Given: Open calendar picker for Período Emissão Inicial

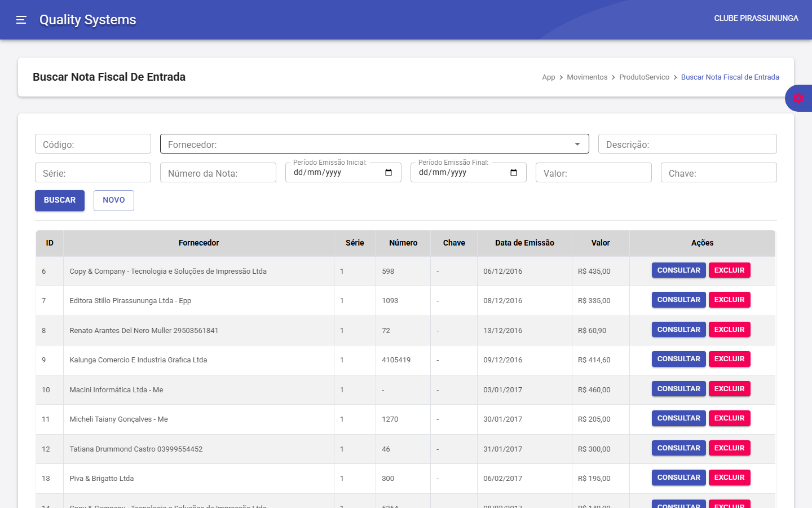Looking at the screenshot, I should pyautogui.click(x=389, y=173).
